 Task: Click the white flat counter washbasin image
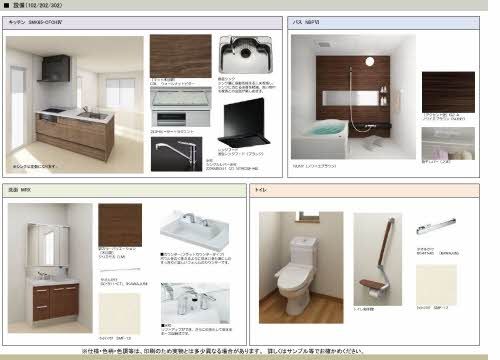pyautogui.click(x=195, y=231)
